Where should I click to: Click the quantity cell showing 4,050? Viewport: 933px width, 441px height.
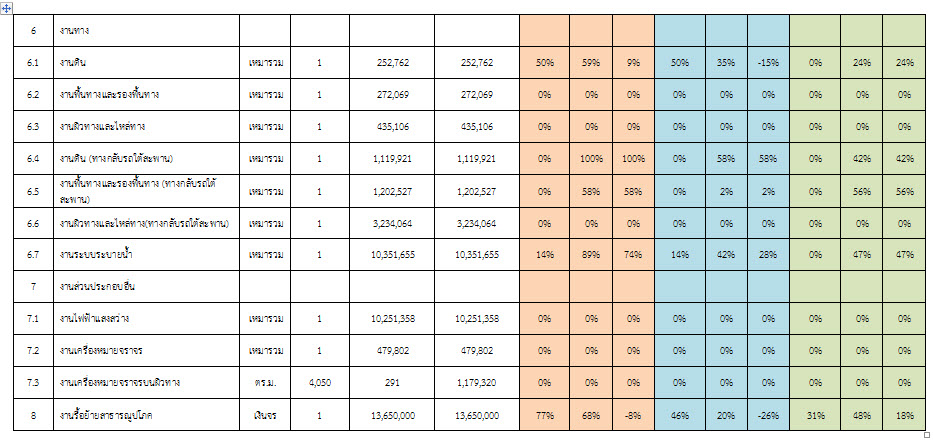(320, 382)
